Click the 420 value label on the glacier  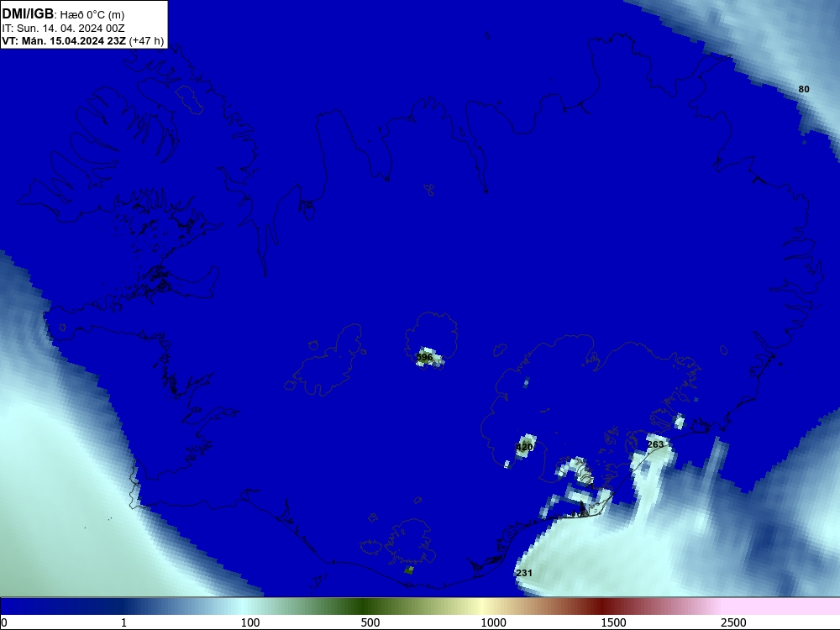524,447
